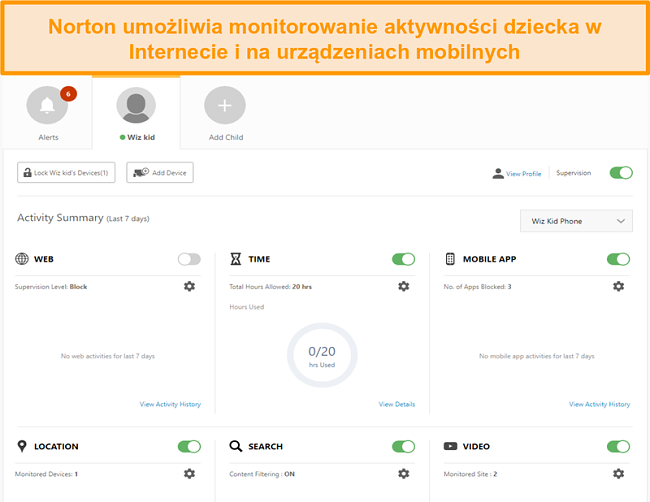Toggle the Supervision switch
This screenshot has height=502, width=650.
coord(621,173)
